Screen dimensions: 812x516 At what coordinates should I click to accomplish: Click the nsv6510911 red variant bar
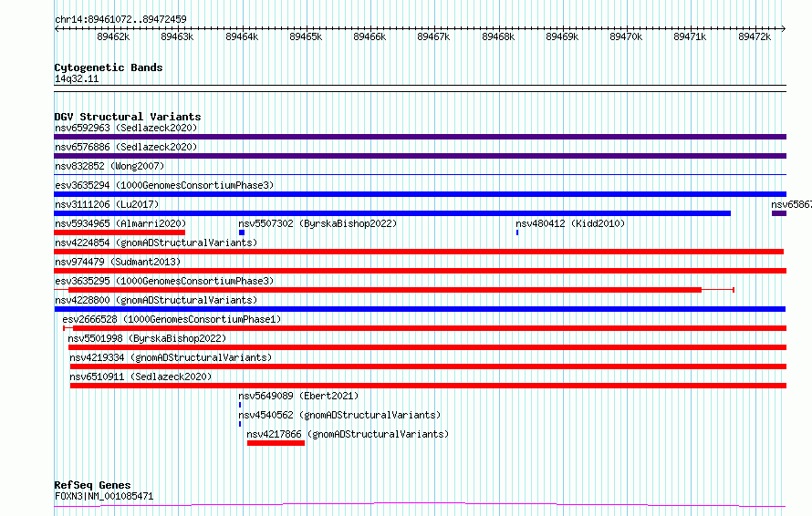(428, 386)
